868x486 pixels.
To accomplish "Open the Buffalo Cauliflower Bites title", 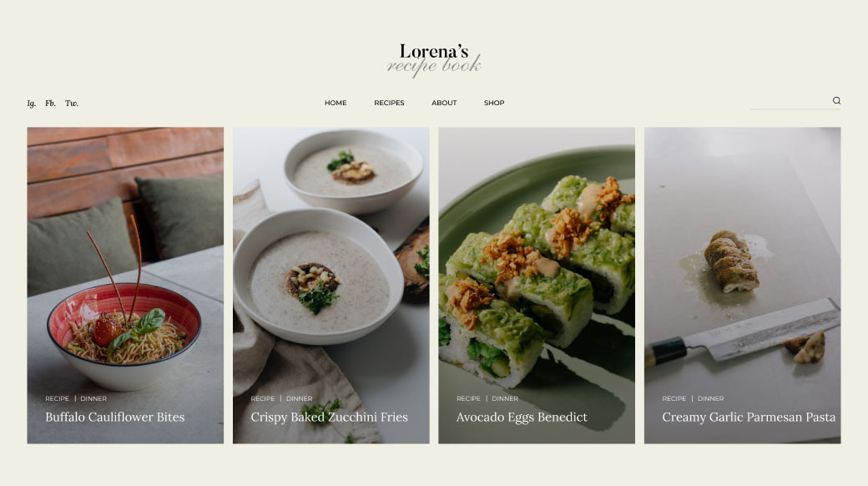I will click(114, 418).
